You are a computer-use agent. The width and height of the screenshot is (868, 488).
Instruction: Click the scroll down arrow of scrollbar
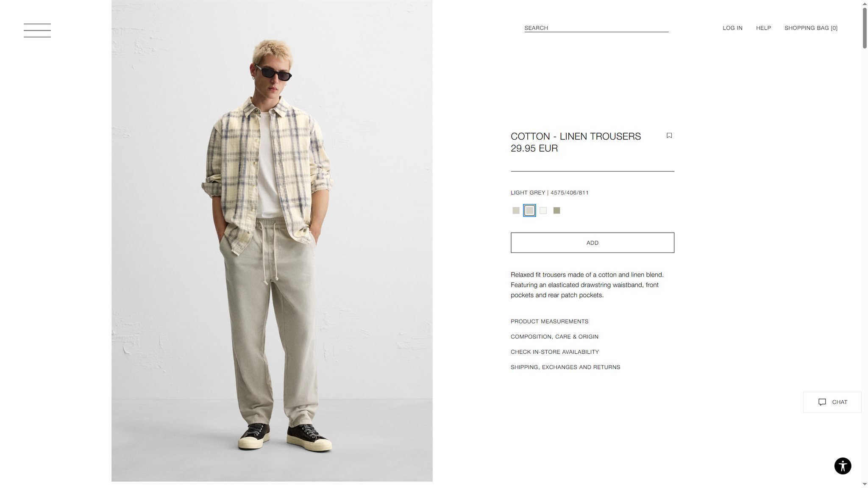point(865,484)
